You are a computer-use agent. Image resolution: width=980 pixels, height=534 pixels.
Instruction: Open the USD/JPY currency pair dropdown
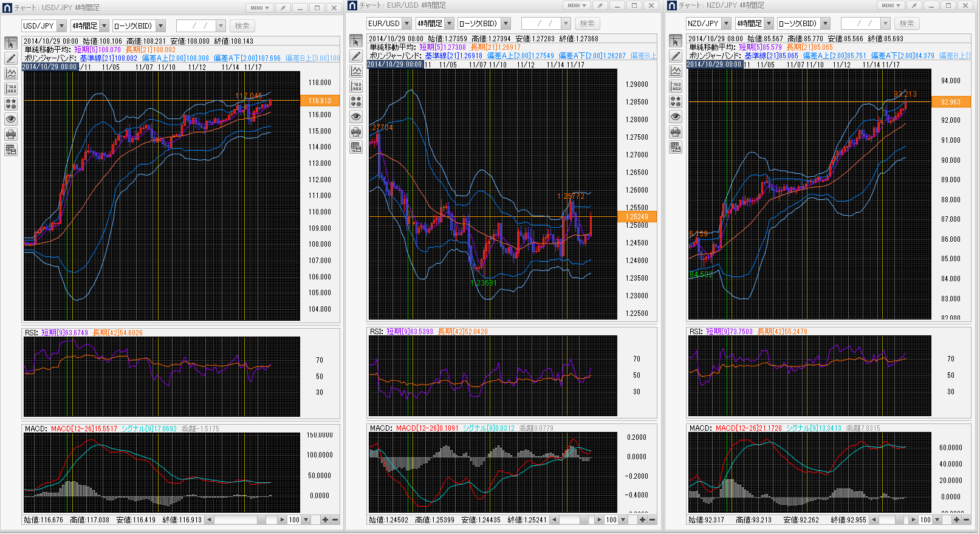(61, 26)
